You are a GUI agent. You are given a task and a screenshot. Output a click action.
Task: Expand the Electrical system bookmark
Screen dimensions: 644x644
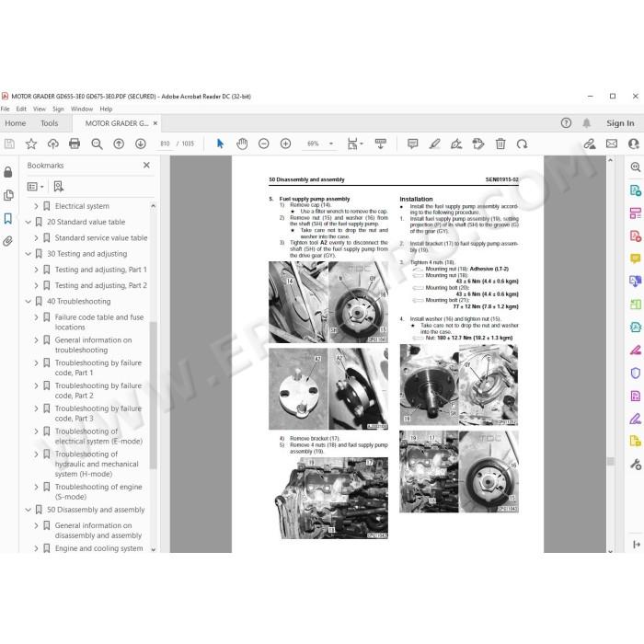(x=36, y=206)
